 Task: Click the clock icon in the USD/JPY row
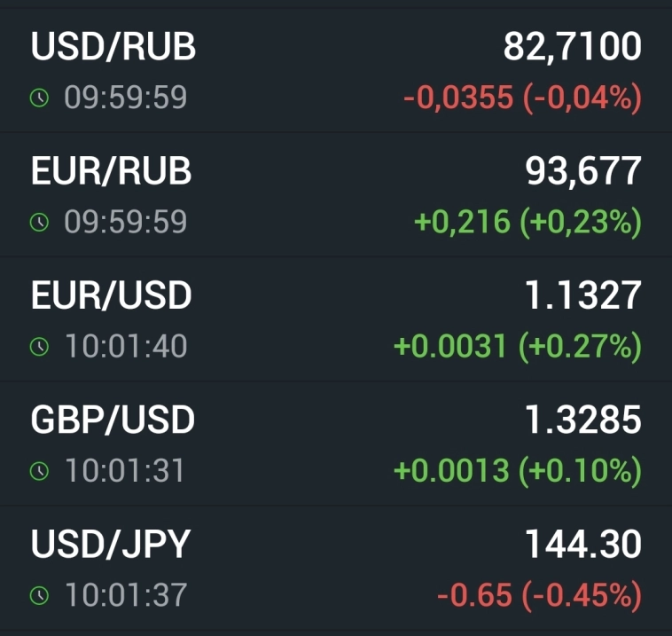coord(39,595)
